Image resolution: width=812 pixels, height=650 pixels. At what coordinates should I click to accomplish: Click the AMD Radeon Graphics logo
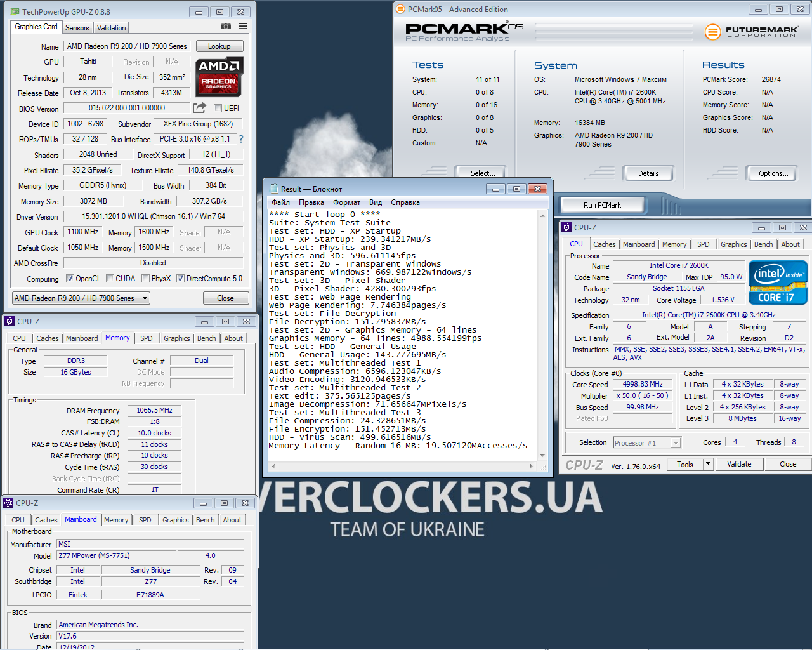pos(219,77)
